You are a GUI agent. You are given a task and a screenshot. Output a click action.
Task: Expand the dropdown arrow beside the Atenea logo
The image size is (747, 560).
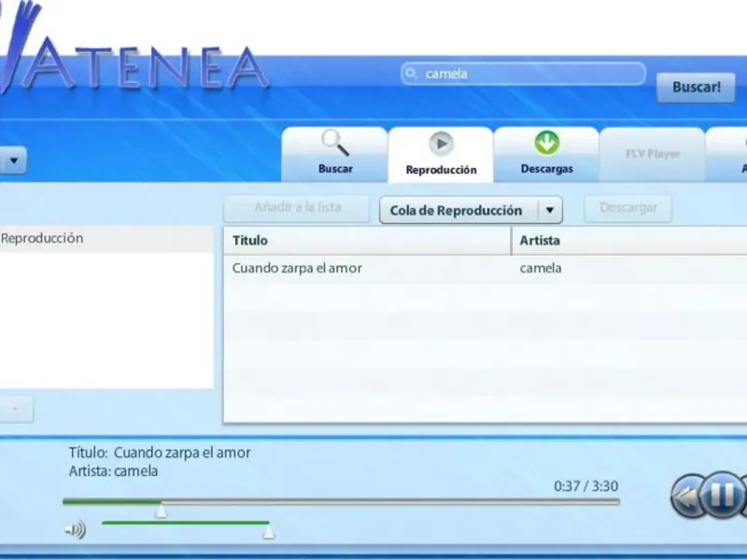[14, 161]
